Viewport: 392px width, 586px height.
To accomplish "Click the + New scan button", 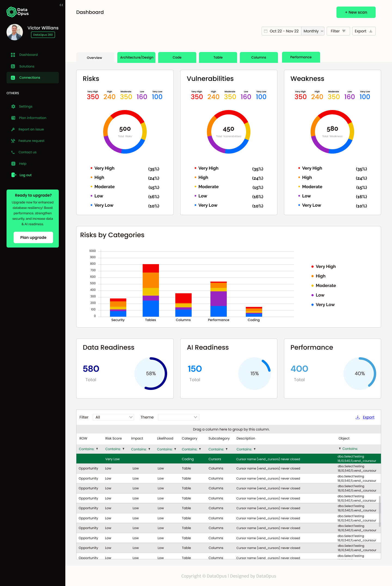I will (356, 12).
